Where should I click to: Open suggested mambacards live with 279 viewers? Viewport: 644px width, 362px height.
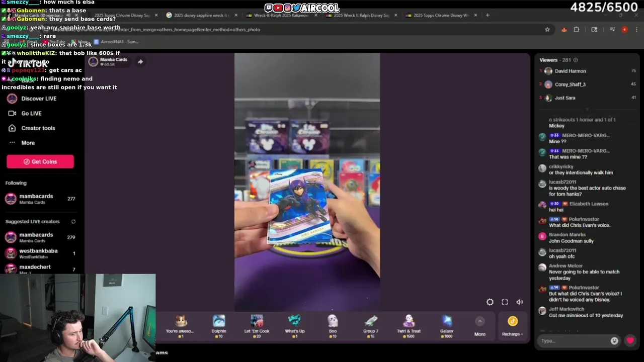point(40,237)
